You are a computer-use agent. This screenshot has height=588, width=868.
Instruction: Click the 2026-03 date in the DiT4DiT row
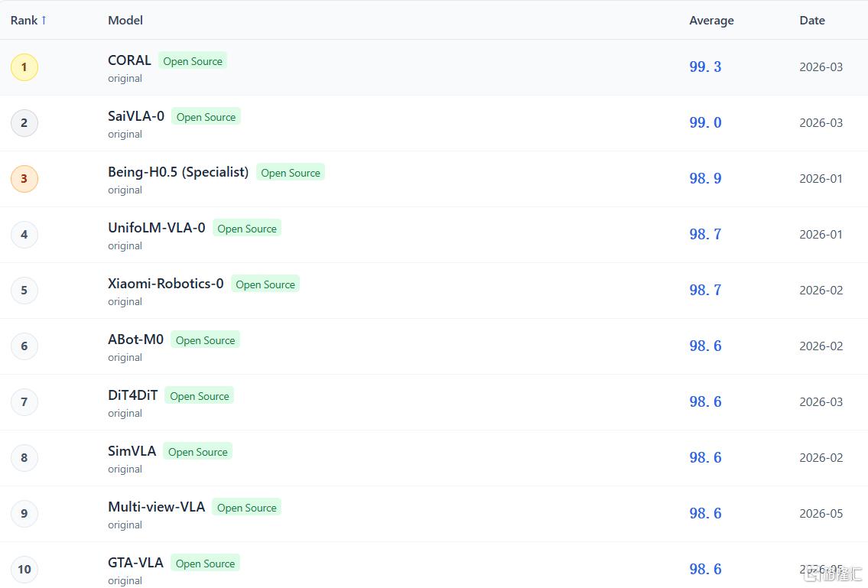pos(821,402)
